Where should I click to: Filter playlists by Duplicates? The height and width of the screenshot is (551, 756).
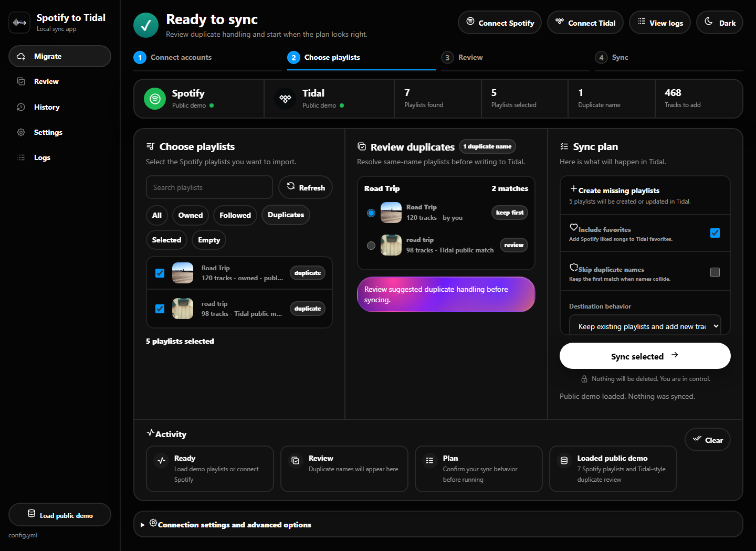(x=286, y=215)
